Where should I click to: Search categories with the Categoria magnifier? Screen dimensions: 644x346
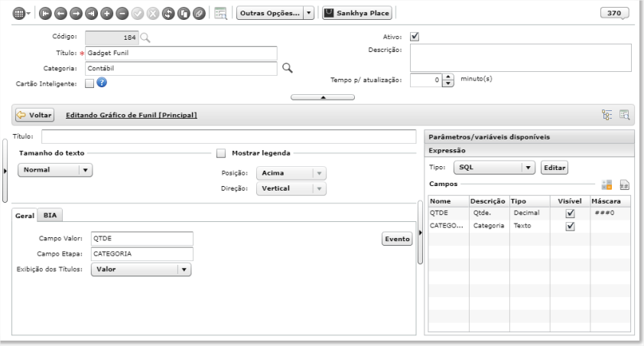pos(288,68)
